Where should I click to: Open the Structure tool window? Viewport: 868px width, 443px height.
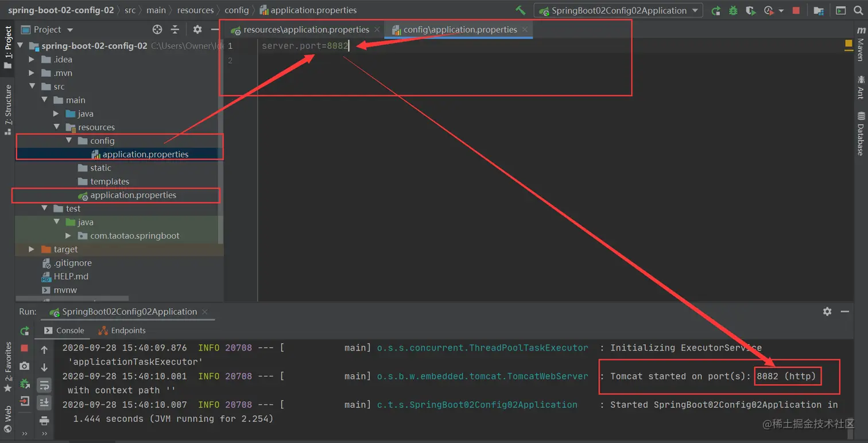[x=8, y=109]
